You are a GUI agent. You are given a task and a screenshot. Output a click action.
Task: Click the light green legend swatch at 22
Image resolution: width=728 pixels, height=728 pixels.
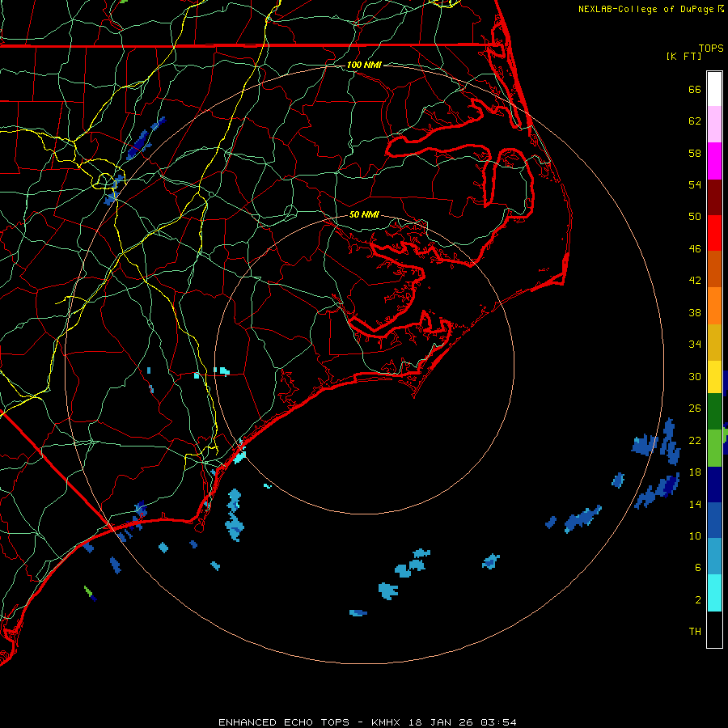coord(714,447)
